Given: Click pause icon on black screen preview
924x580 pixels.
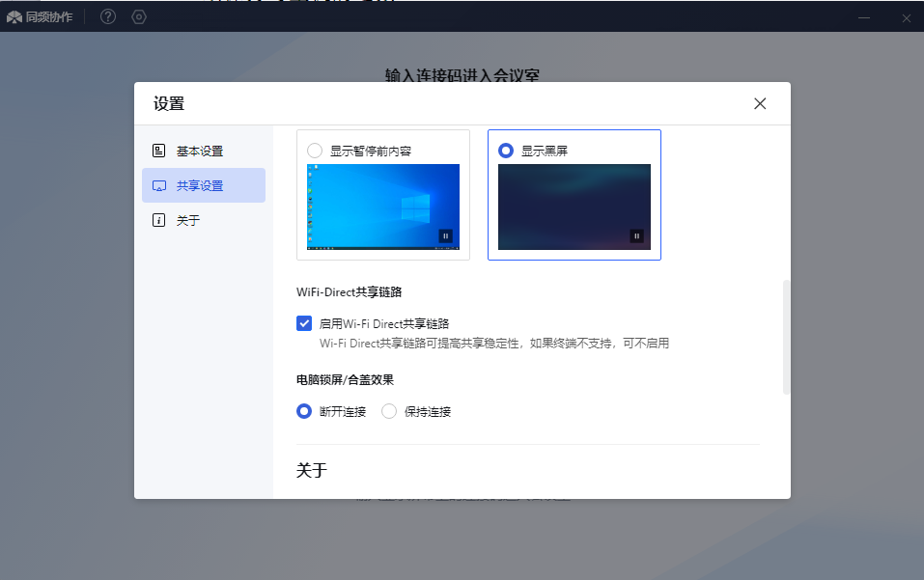Looking at the screenshot, I should tap(636, 235).
